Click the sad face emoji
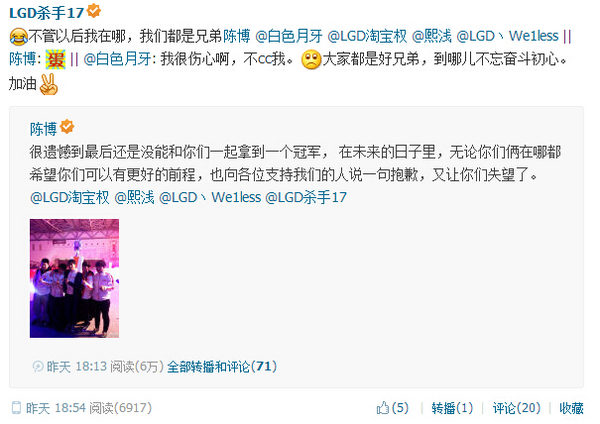Viewport: 600px width, 424px height. pyautogui.click(x=311, y=60)
